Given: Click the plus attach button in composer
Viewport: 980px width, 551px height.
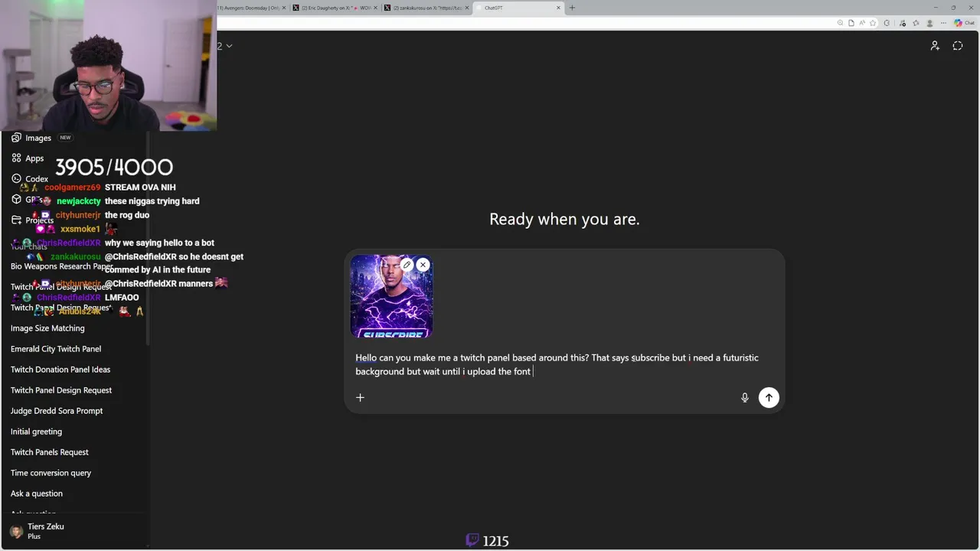Looking at the screenshot, I should (360, 397).
